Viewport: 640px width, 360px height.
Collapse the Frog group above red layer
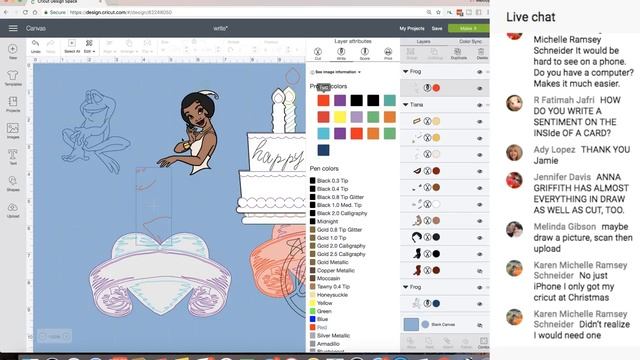pyautogui.click(x=406, y=71)
